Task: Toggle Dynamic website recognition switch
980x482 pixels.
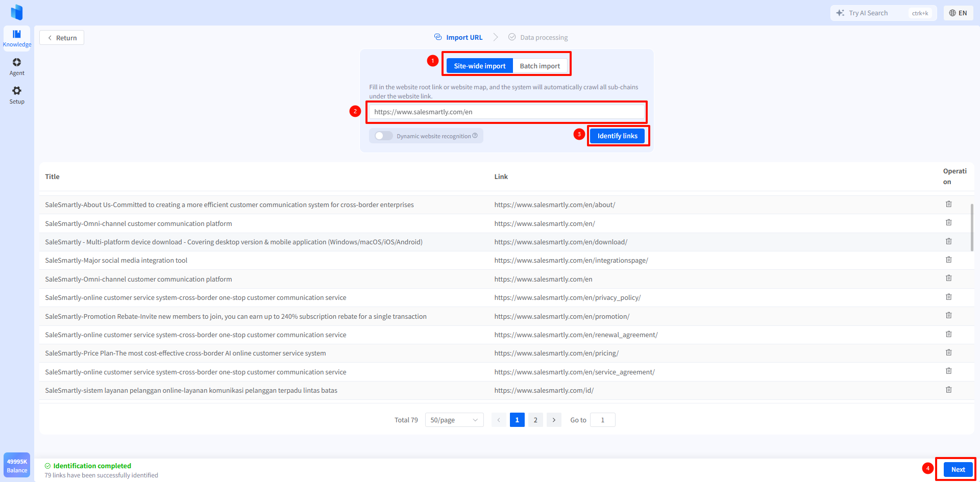Action: (x=383, y=136)
